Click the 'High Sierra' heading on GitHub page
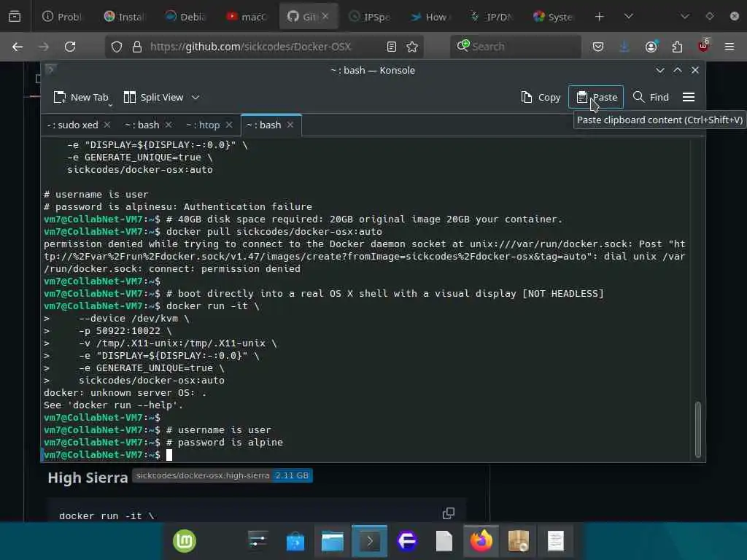The image size is (747, 560). pyautogui.click(x=88, y=478)
